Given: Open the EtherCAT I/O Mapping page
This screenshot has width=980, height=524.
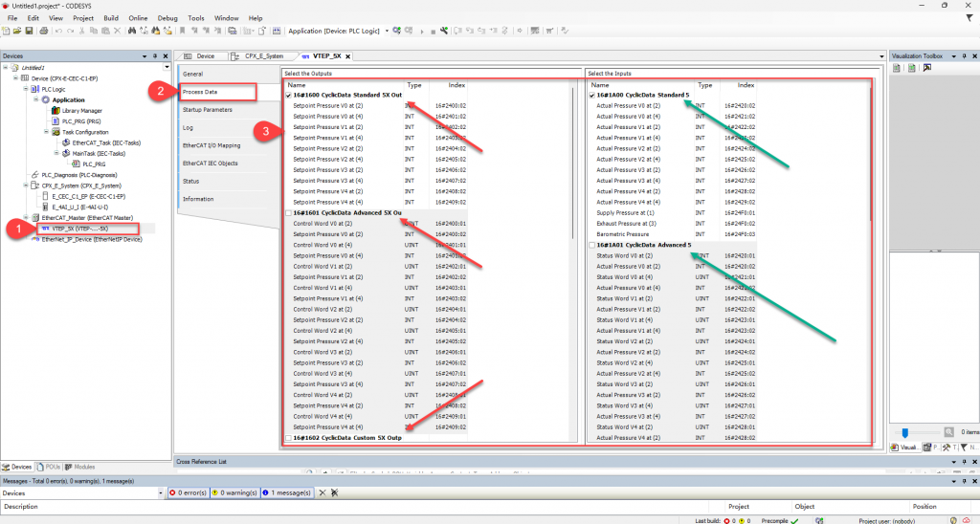Looking at the screenshot, I should point(212,145).
